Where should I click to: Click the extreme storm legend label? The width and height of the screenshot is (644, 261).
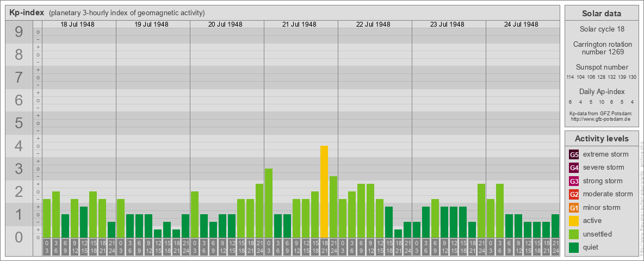(606, 154)
